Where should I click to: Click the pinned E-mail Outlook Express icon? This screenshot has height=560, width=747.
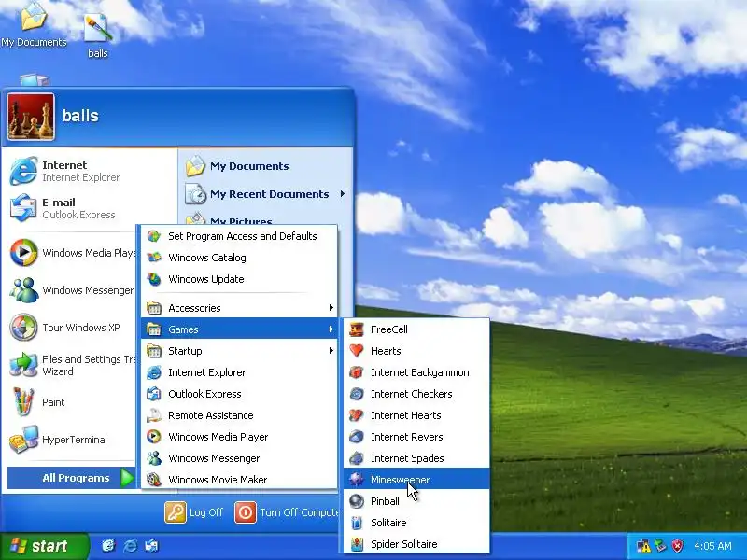pyautogui.click(x=23, y=208)
